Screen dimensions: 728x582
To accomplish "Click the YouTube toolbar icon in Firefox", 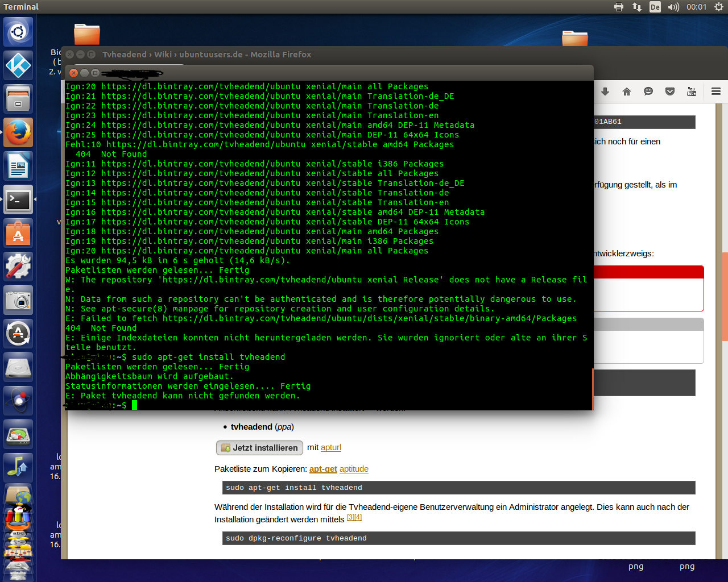I will click(692, 92).
